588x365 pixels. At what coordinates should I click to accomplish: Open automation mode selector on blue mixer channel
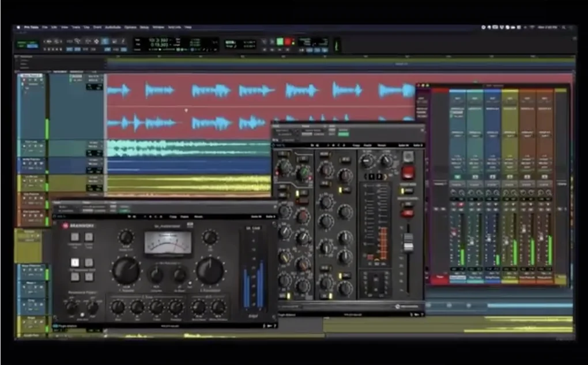(x=492, y=185)
